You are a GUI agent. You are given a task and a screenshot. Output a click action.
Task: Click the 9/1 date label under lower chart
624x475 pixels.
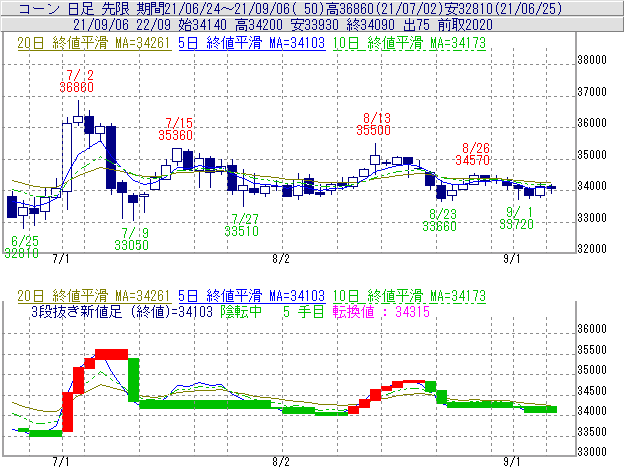coord(512,462)
